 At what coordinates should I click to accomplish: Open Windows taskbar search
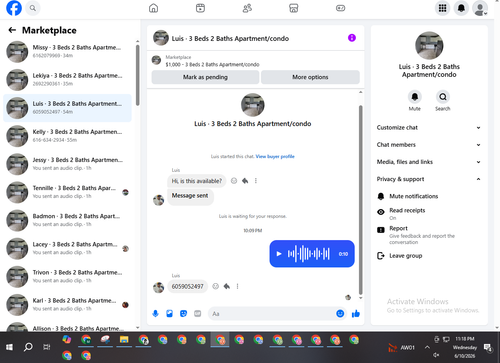tap(28, 347)
